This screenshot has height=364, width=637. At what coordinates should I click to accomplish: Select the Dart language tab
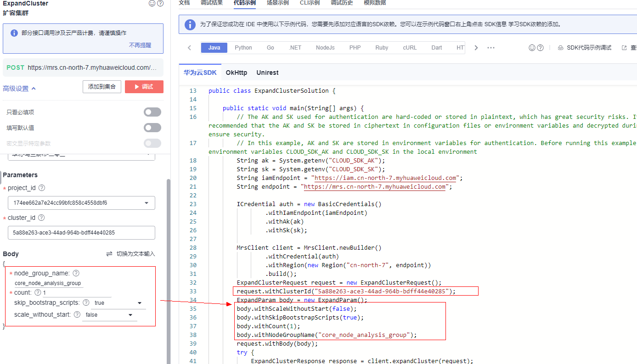pyautogui.click(x=437, y=48)
